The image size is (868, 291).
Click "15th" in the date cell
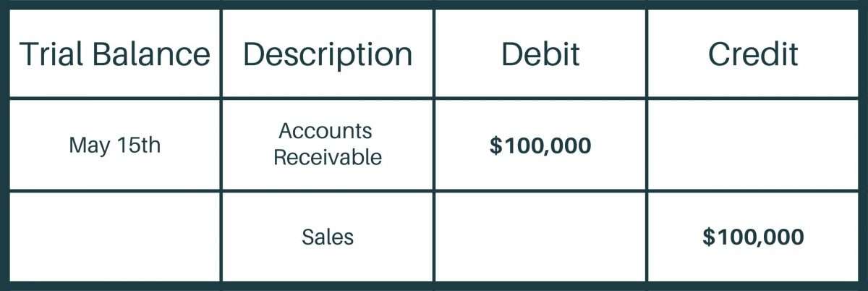click(138, 145)
